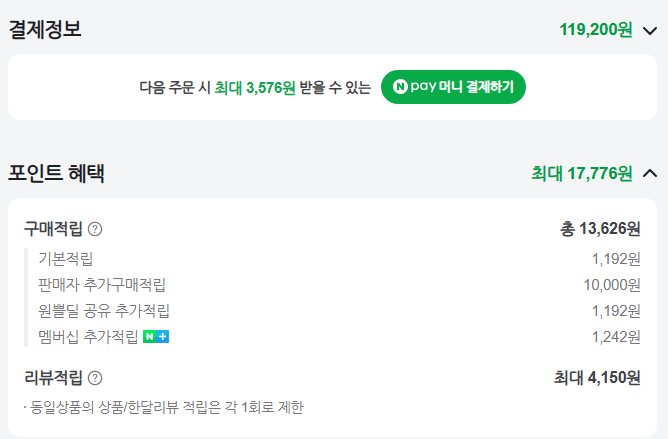Click the 총 13,626원 purchase total
The image size is (668, 439).
[x=600, y=229]
